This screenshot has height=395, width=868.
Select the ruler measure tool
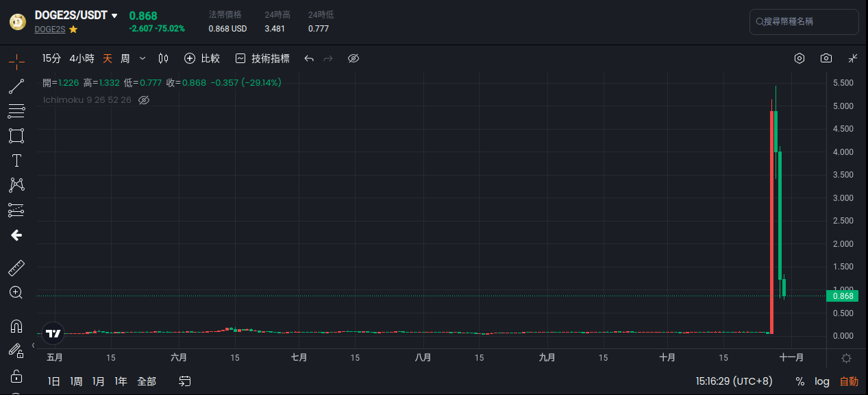[16, 267]
